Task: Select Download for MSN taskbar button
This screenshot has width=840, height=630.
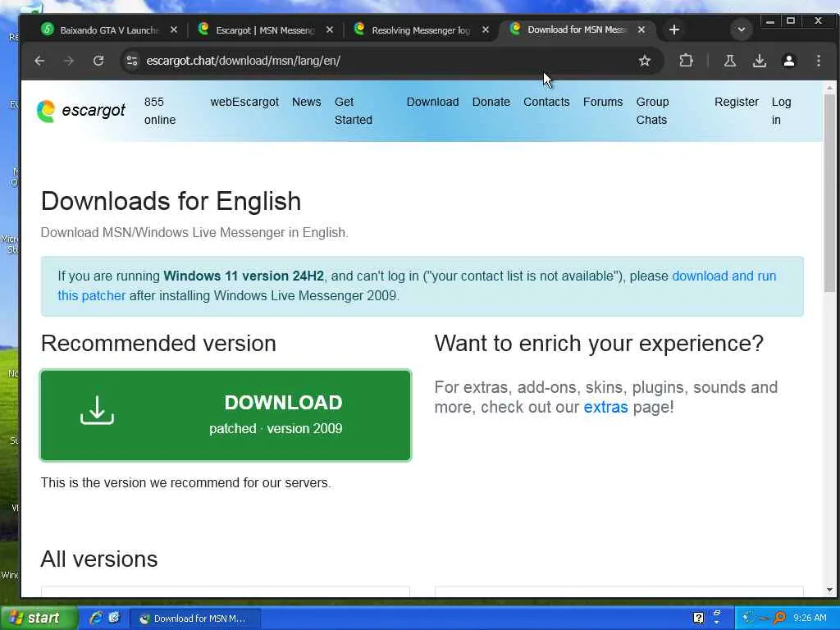Action: click(195, 619)
